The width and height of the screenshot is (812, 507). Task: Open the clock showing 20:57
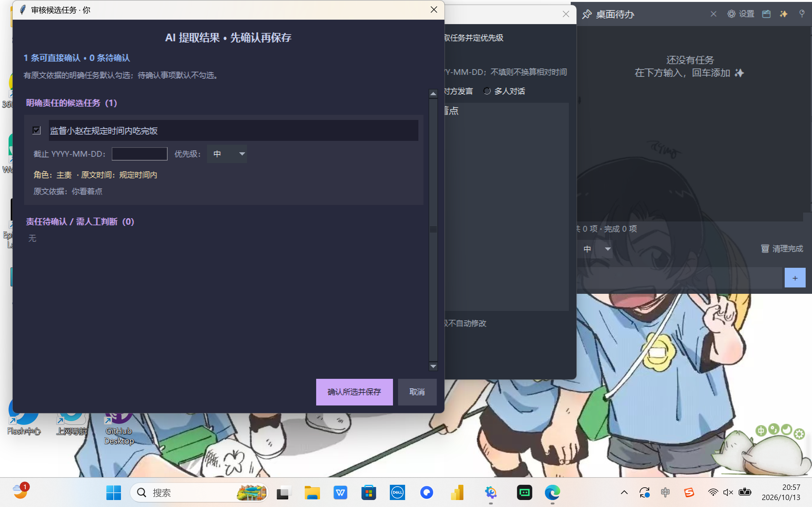pyautogui.click(x=782, y=492)
